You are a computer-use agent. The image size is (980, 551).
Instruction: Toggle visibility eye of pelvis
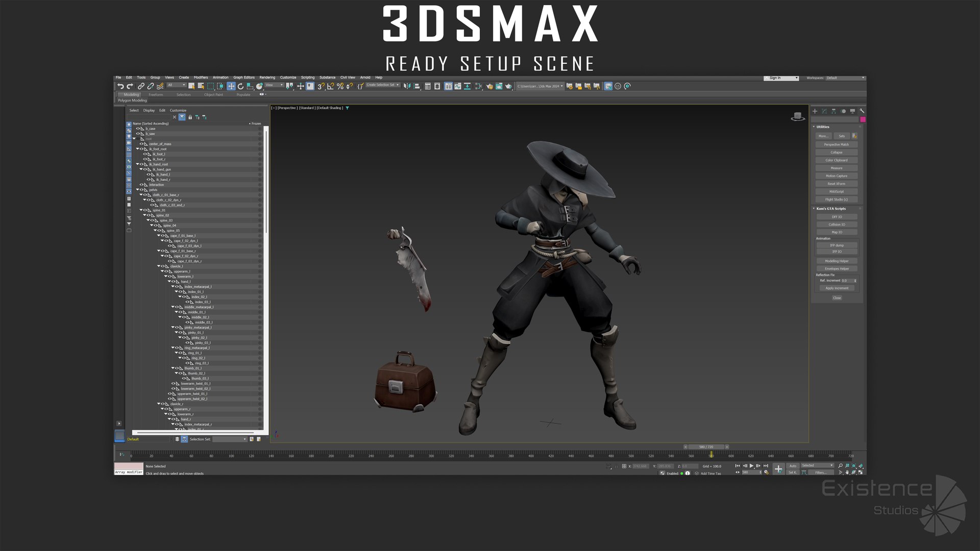[141, 190]
